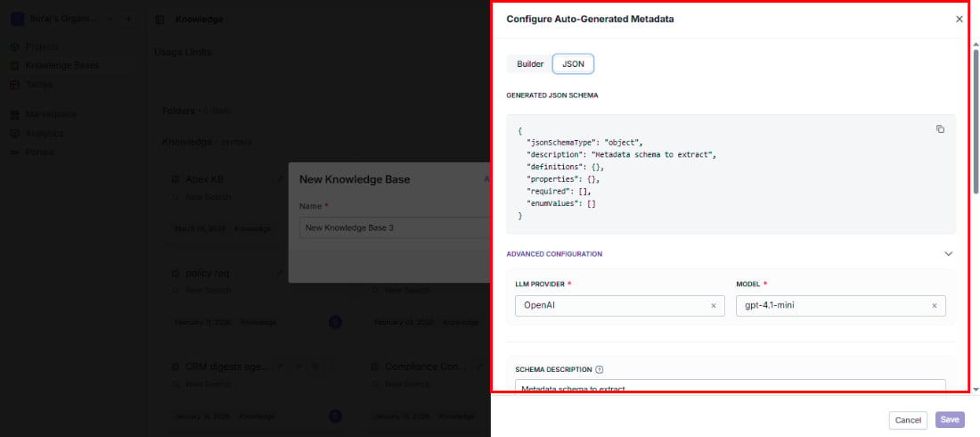The width and height of the screenshot is (980, 437).
Task: Click the avatar badge on policy req card
Action: [x=336, y=323]
